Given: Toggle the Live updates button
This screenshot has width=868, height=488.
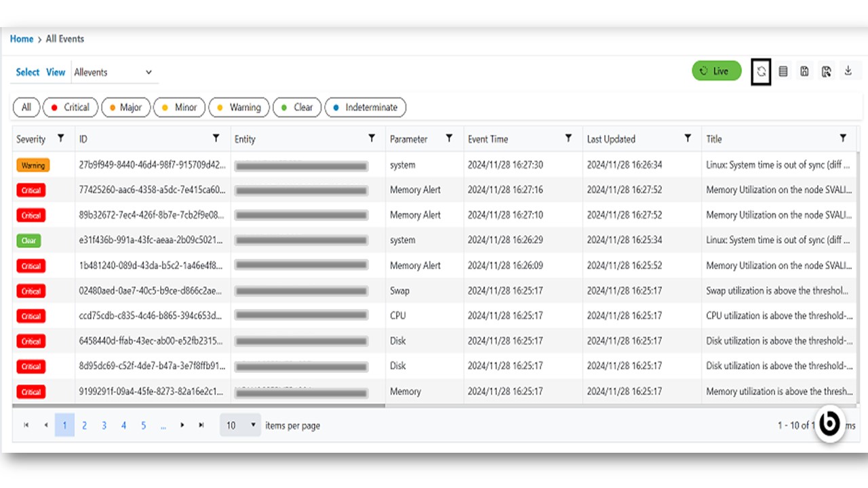Looking at the screenshot, I should [x=717, y=71].
